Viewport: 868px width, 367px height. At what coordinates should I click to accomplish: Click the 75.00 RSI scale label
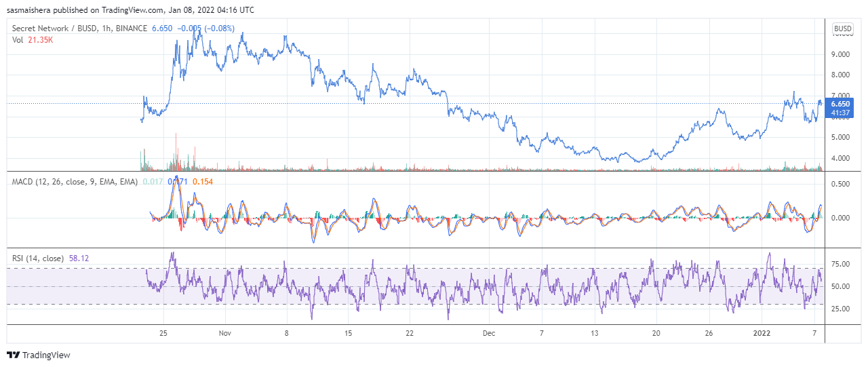pos(841,265)
